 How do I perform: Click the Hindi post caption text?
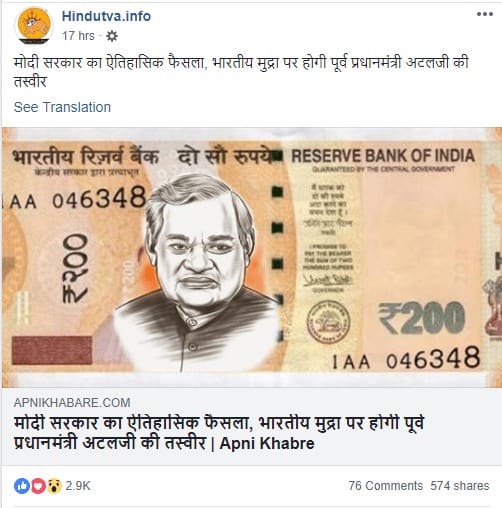click(241, 72)
